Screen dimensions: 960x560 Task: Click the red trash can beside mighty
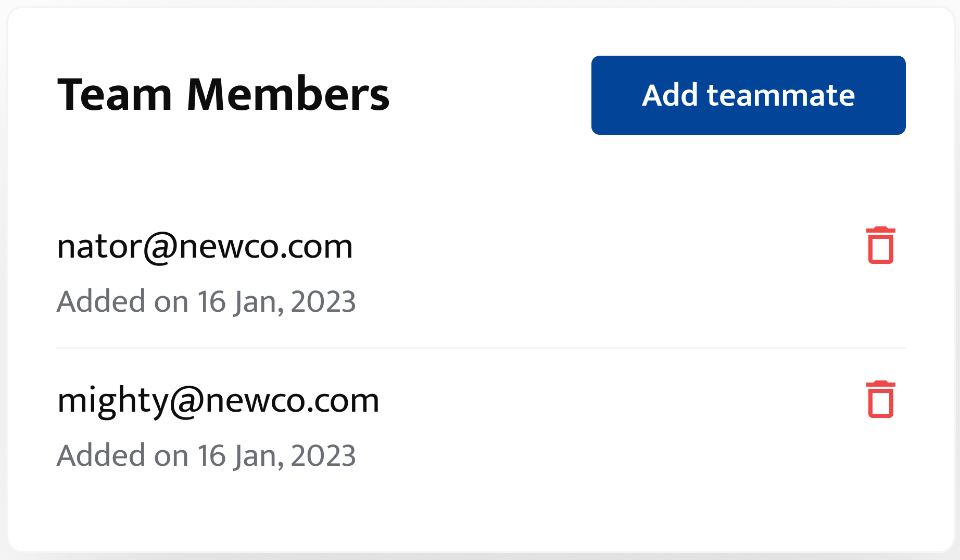880,400
